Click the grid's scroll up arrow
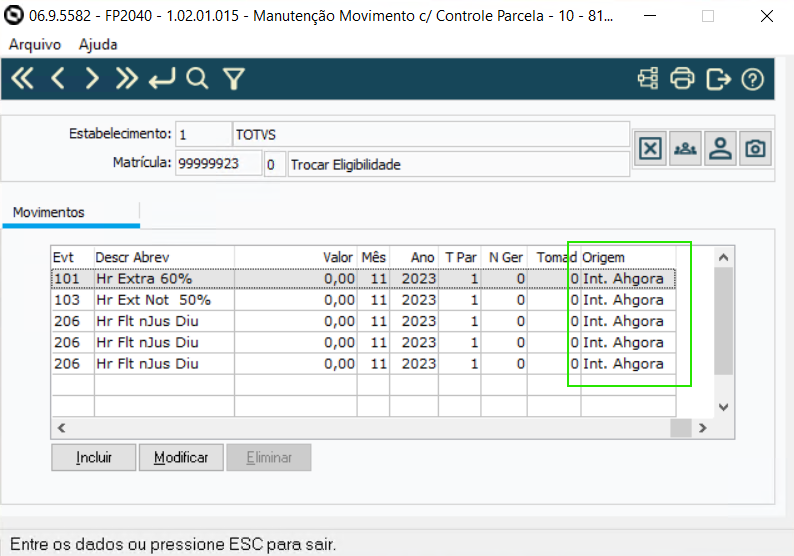 coord(724,257)
